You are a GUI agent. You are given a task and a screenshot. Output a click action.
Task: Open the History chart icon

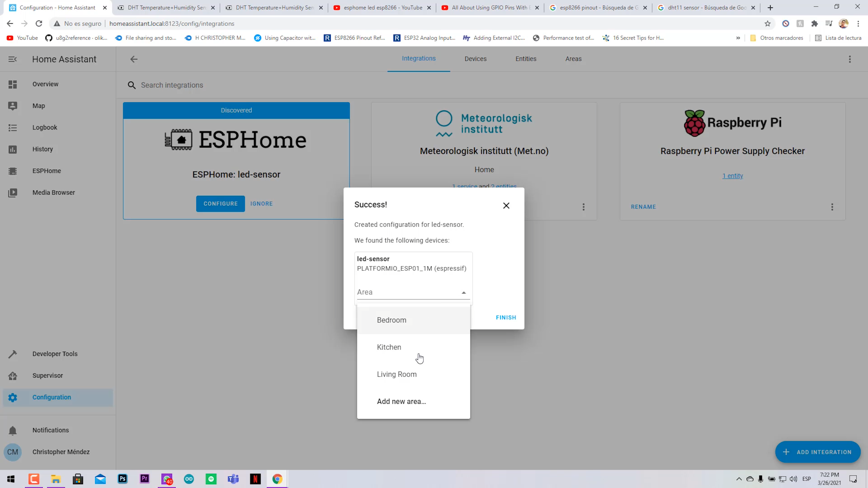pyautogui.click(x=13, y=150)
